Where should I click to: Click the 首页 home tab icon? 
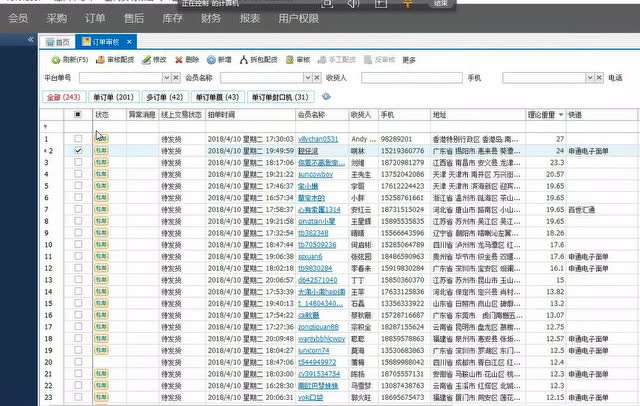[x=50, y=42]
